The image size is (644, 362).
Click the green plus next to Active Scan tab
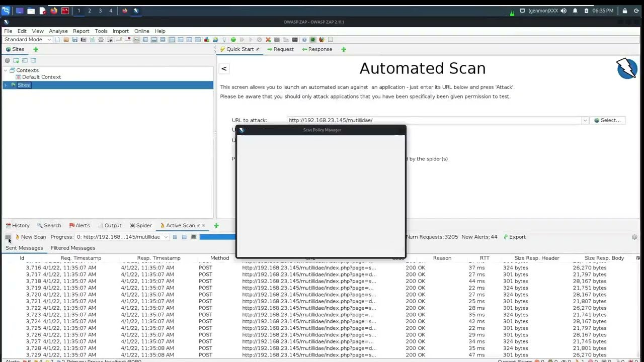tap(216, 226)
